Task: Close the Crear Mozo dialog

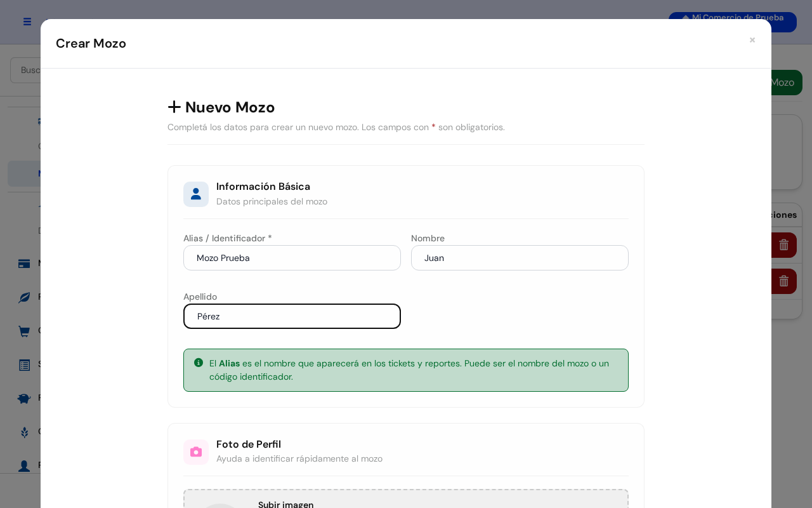Action: (x=752, y=40)
